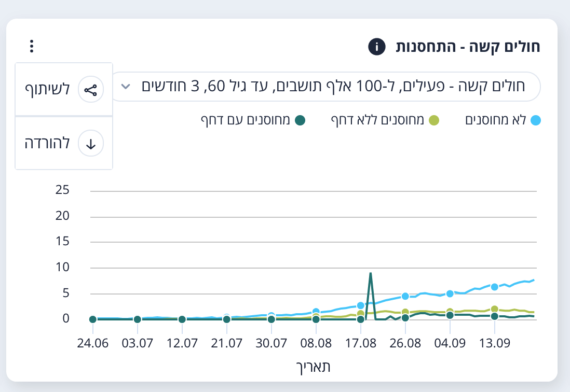This screenshot has width=570, height=392.
Task: Open the severe patients filter dropdown
Action: pyautogui.click(x=332, y=86)
